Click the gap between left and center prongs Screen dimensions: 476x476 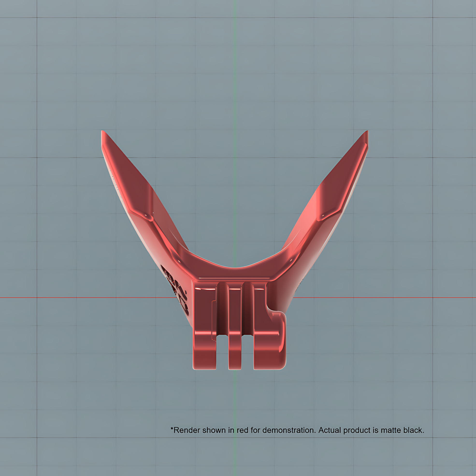[223, 352]
